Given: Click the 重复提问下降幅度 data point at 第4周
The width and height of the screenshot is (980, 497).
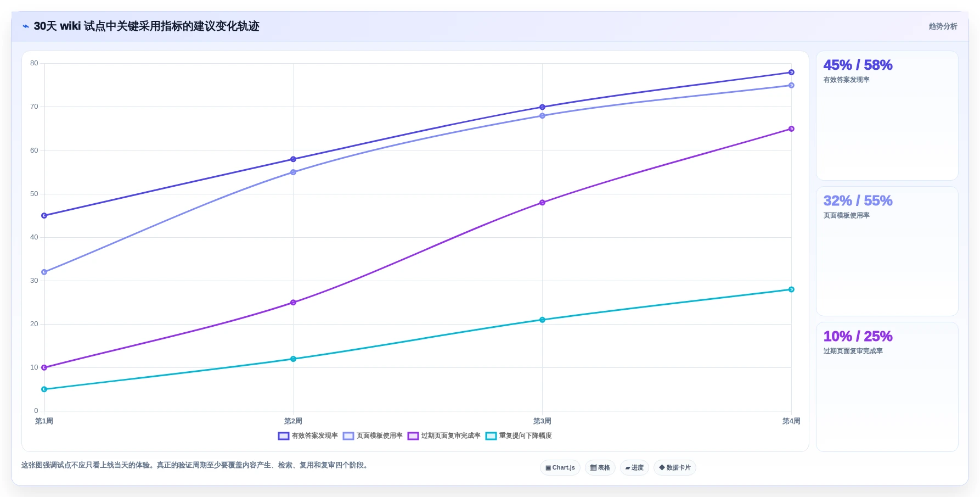Looking at the screenshot, I should tap(791, 289).
